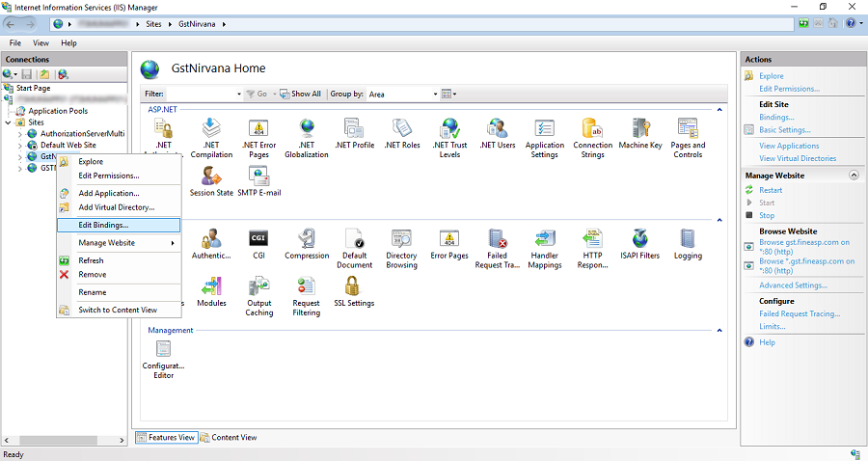Open the Handler Mappings feature
This screenshot has width=868, height=461.
[545, 249]
